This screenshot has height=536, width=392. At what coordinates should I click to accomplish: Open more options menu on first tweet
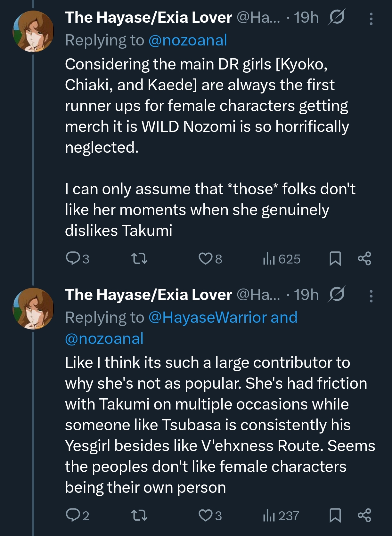[371, 19]
